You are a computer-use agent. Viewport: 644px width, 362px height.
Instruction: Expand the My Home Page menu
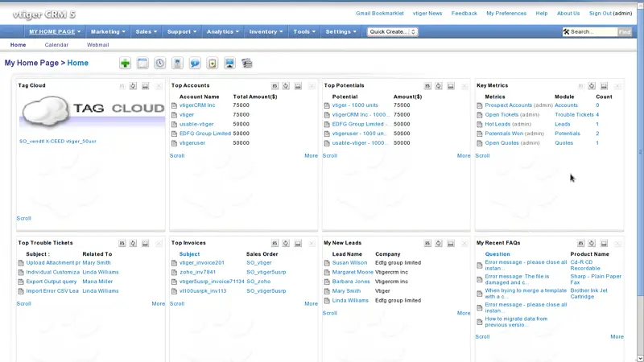pos(55,31)
